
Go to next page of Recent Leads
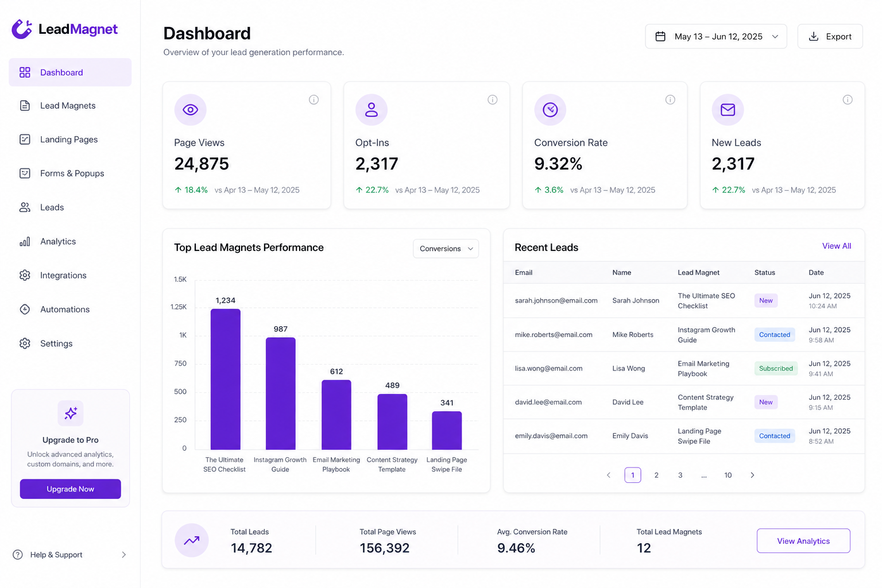752,475
